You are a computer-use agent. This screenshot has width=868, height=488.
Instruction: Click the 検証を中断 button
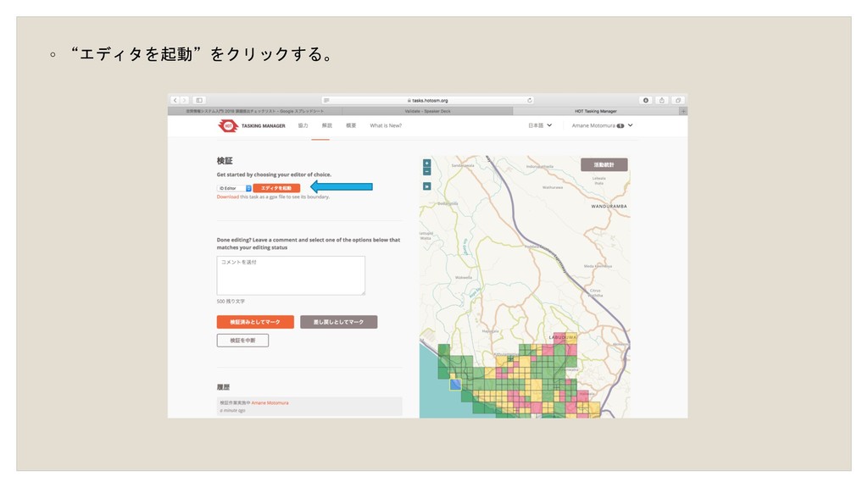[x=242, y=341]
